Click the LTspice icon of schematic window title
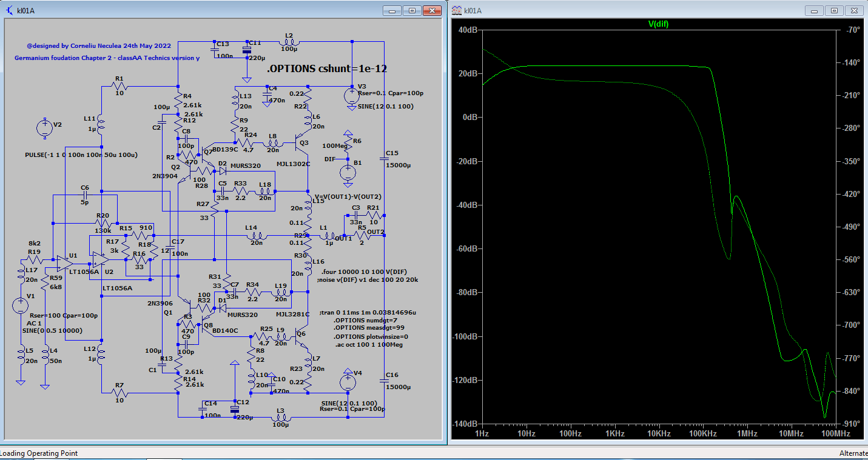The height and width of the screenshot is (460, 868). point(10,10)
